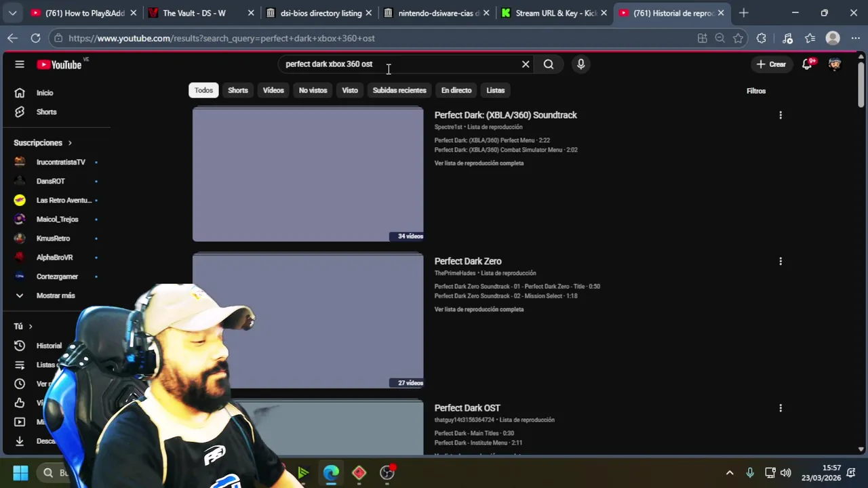Select the No vistos filter chip
The image size is (868, 488).
(313, 90)
